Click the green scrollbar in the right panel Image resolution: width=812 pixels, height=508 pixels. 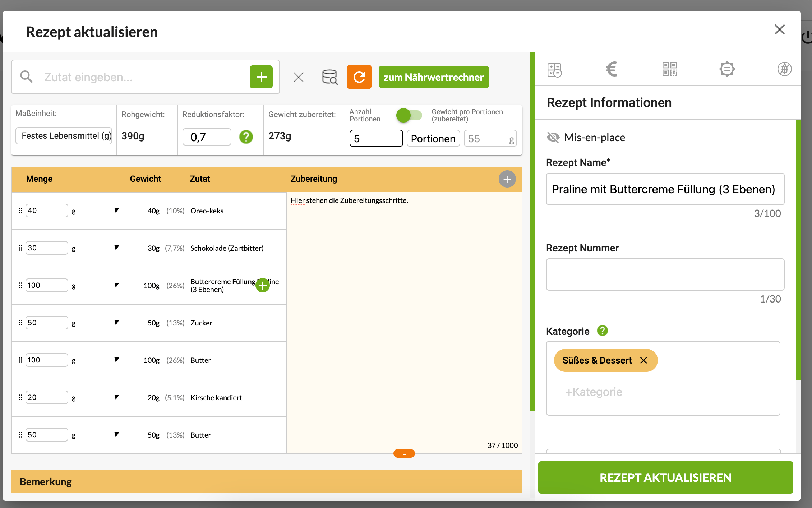(798, 250)
